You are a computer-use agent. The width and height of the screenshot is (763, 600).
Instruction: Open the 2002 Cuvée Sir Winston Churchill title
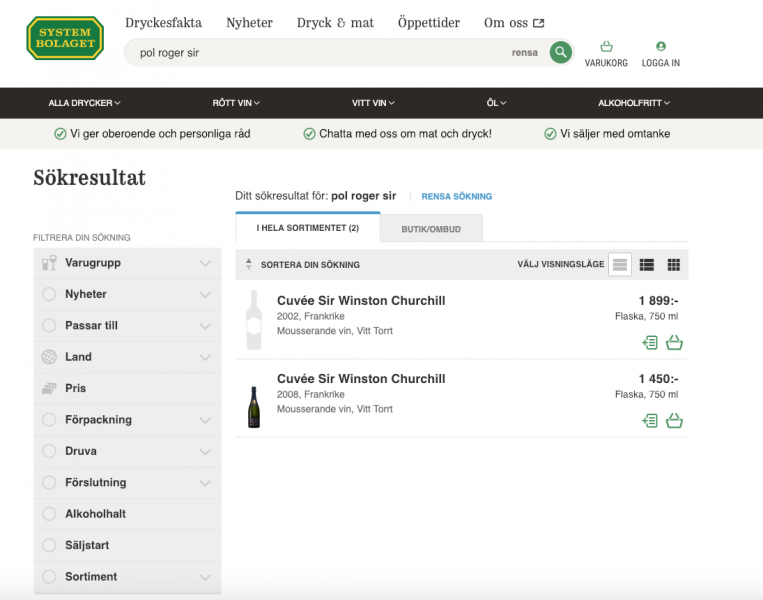[x=361, y=301]
